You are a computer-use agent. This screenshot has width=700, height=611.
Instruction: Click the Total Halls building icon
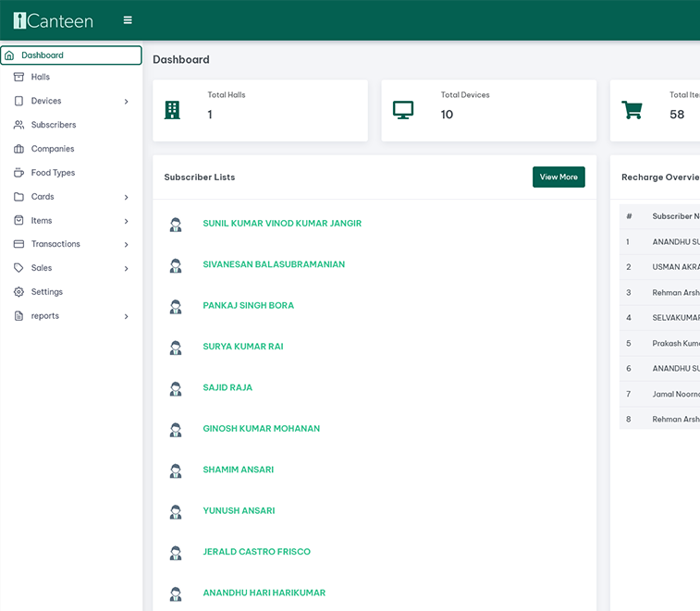pos(172,110)
